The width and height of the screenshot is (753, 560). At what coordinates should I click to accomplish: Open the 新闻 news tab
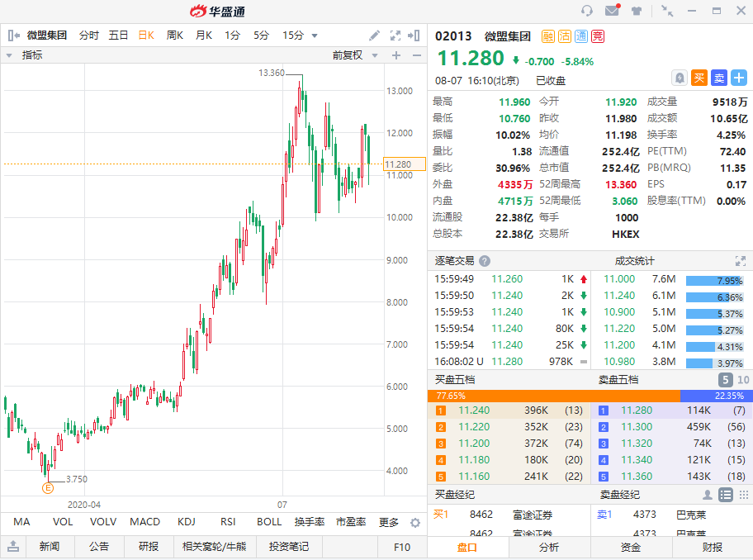coord(50,547)
